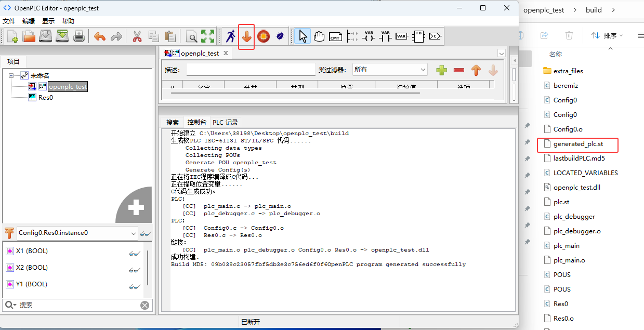Click the large gray plus add button
This screenshot has width=644, height=330.
[136, 207]
